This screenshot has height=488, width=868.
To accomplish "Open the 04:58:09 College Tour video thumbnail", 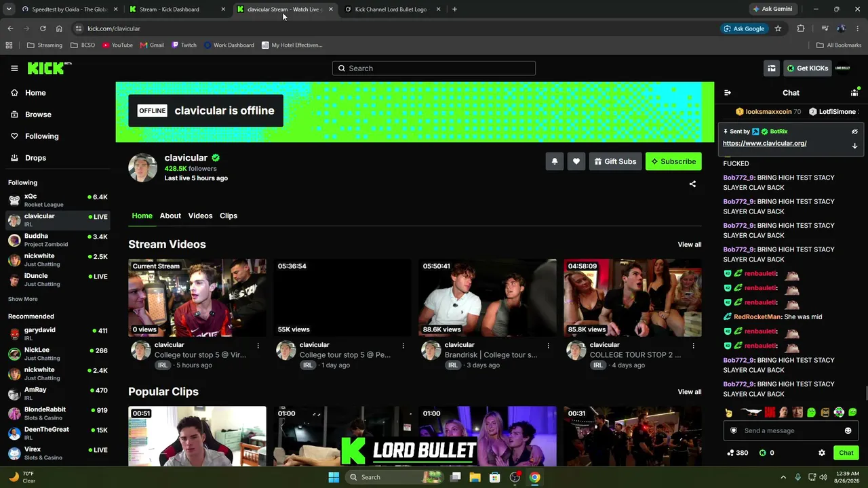I will (633, 298).
